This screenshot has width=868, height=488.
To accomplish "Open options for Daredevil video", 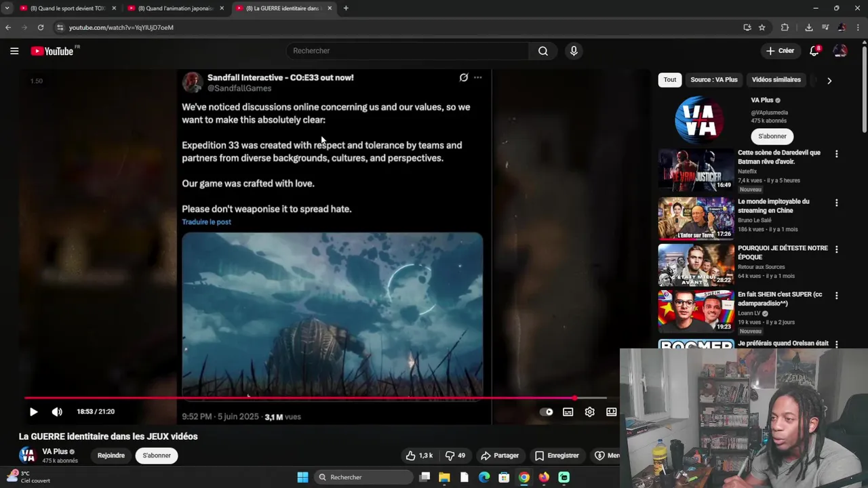I will point(836,154).
